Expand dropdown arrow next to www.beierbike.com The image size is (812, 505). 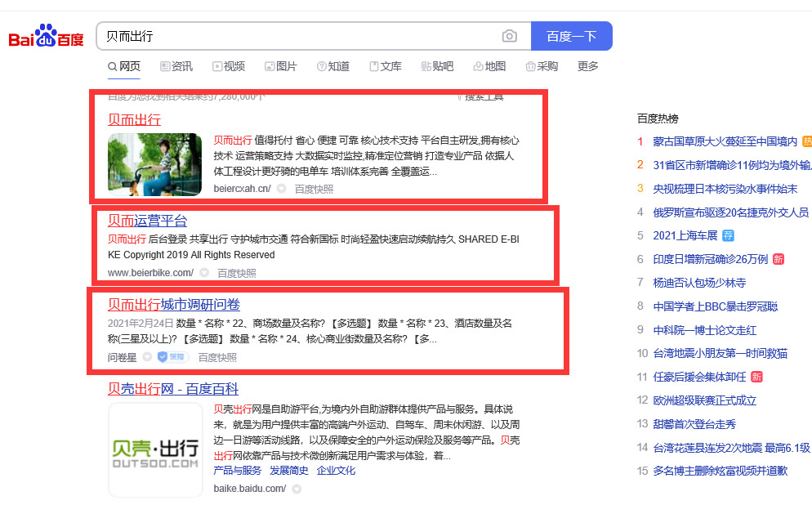pyautogui.click(x=204, y=273)
